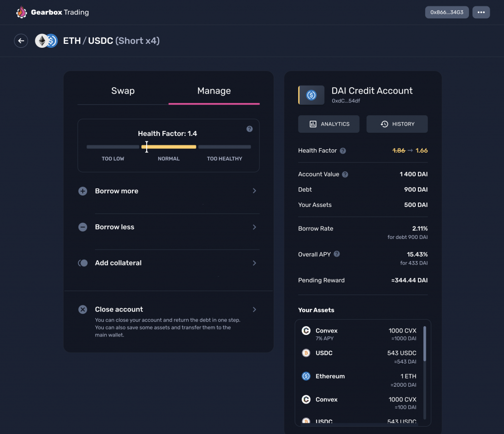
Task: Click the Your Assets 500 DAI value
Action: pos(415,205)
